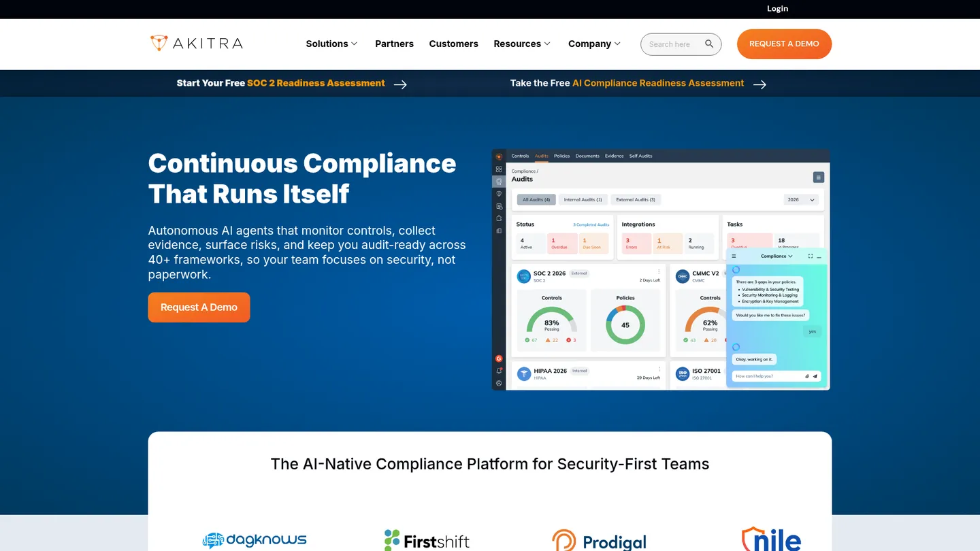The image size is (980, 551).
Task: Click the bell notification icon in the preview sidebar
Action: 499,371
